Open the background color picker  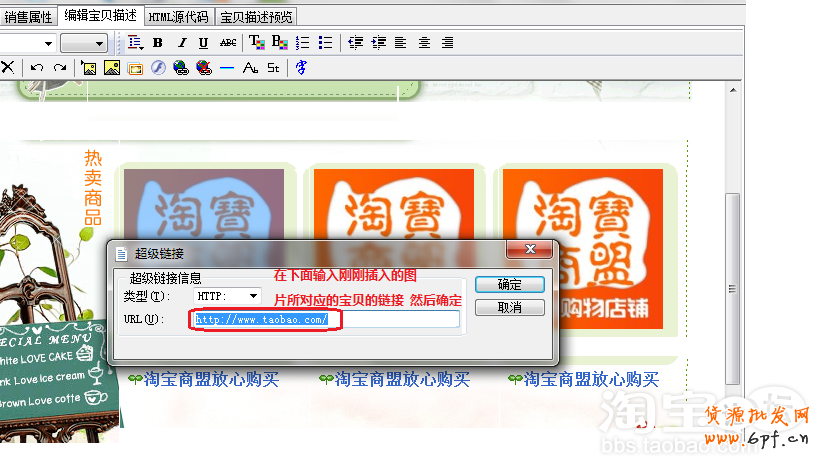pos(279,43)
